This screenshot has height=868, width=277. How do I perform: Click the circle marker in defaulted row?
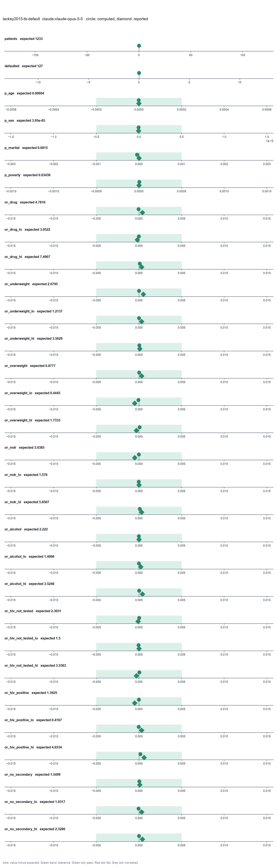[139, 73]
